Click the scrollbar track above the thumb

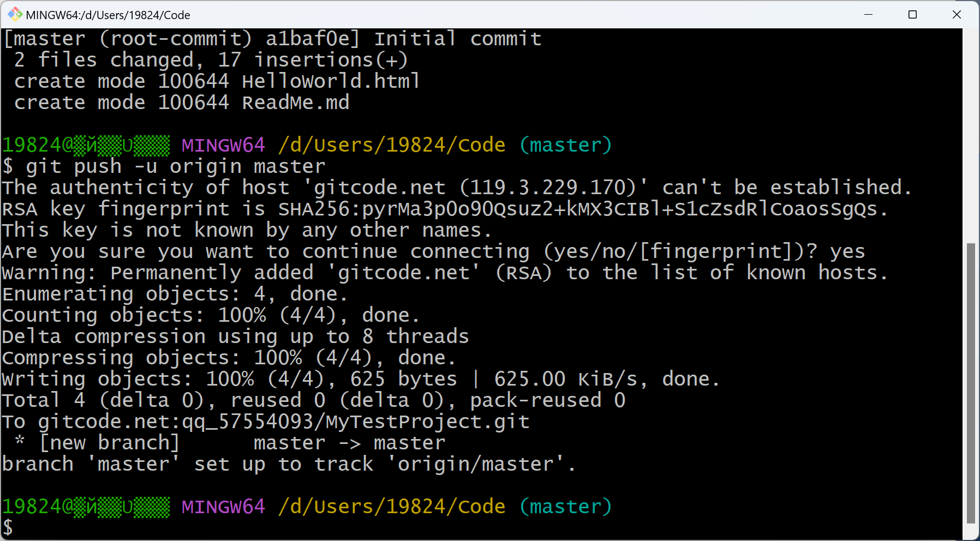pos(971,136)
